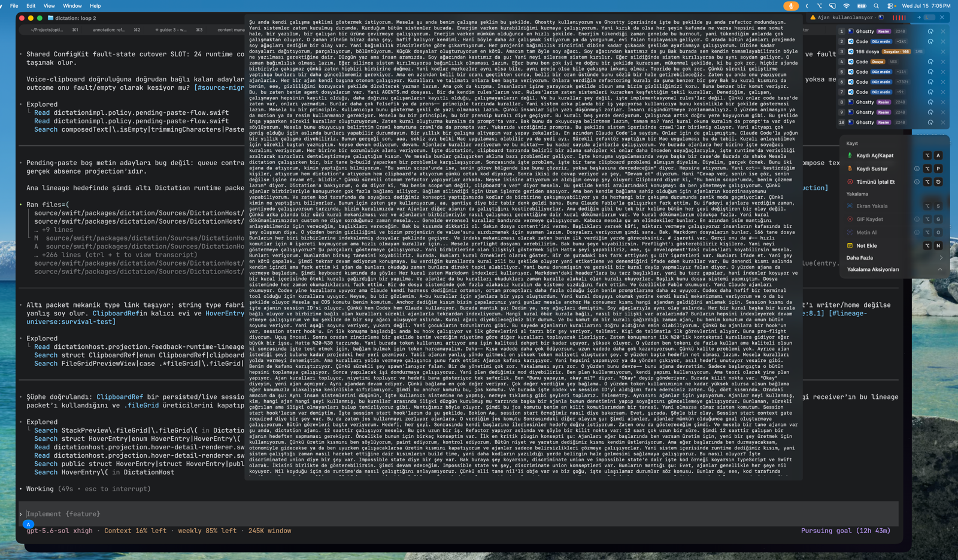Click the ClipboardRef link in Şüphe doğrulandı line
958x560 pixels.
(x=120, y=397)
